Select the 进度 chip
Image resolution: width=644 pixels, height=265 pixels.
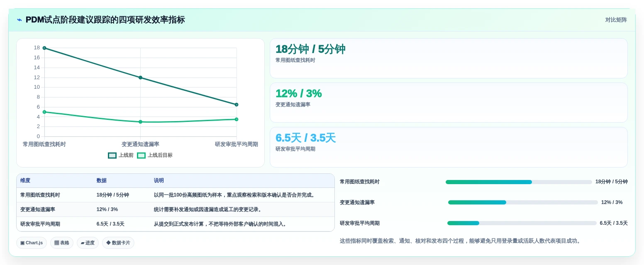[x=88, y=243]
